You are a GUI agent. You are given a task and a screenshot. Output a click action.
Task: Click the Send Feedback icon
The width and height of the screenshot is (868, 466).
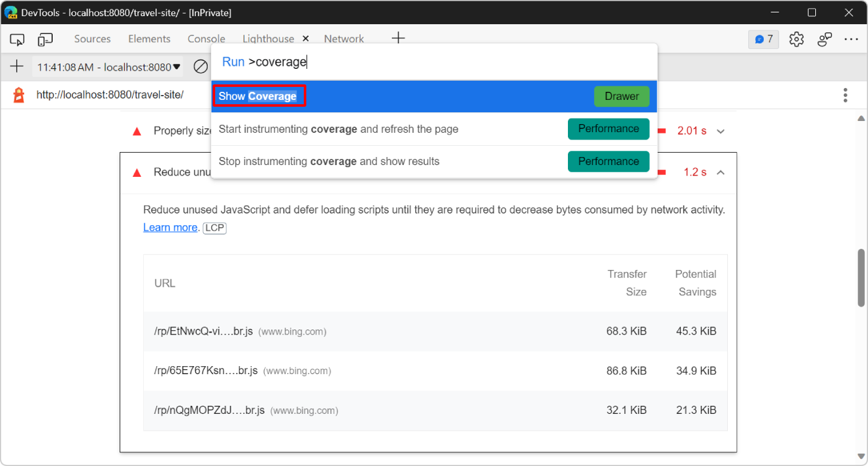pos(825,38)
